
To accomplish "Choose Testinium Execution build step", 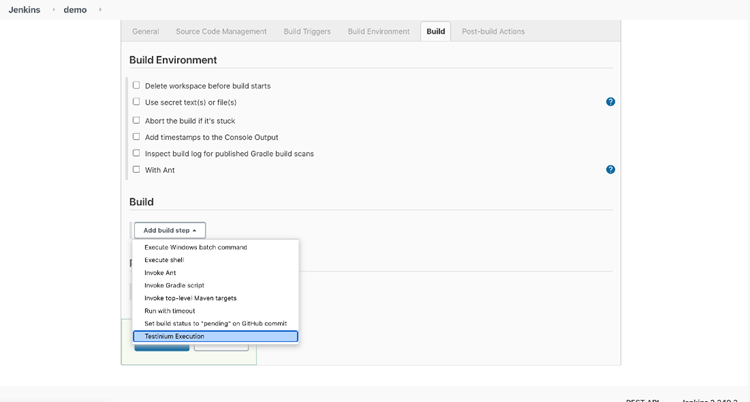I will [216, 336].
